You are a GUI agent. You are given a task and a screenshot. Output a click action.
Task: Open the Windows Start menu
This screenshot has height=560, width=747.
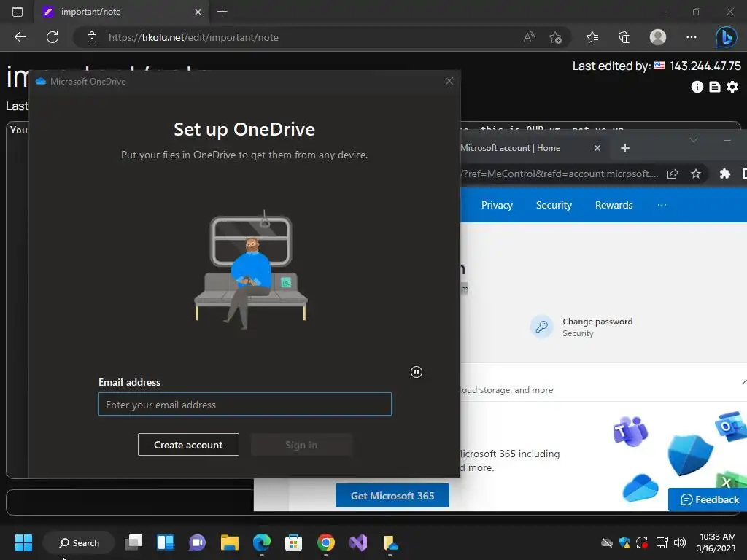pos(23,542)
